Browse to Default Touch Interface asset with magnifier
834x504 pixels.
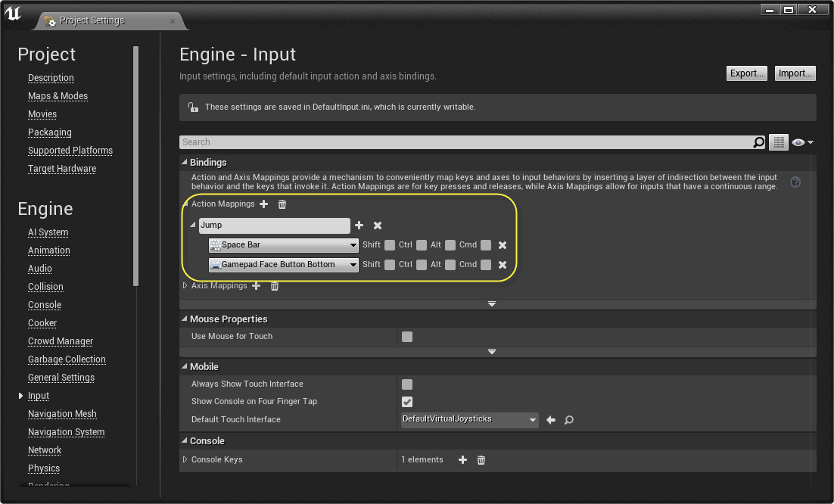click(x=568, y=420)
